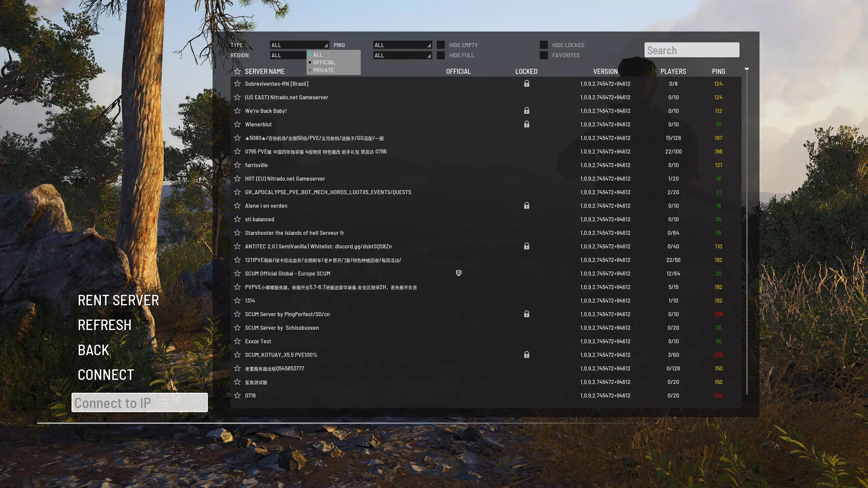This screenshot has width=868, height=488.
Task: Click the Rent Server button
Action: [118, 301]
